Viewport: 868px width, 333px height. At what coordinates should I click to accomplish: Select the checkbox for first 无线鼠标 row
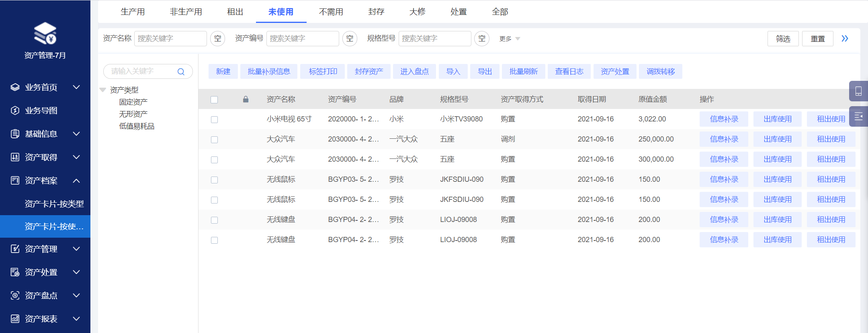(214, 180)
